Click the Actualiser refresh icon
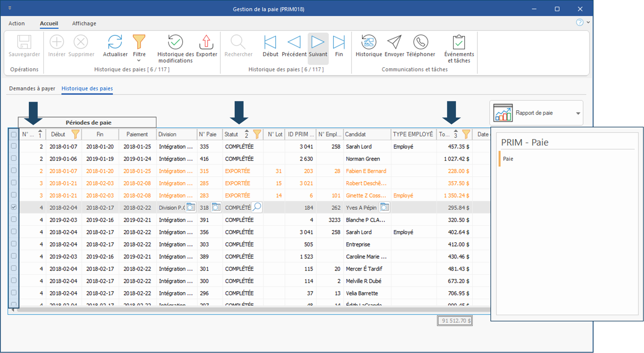The width and height of the screenshot is (644, 353). pos(115,42)
